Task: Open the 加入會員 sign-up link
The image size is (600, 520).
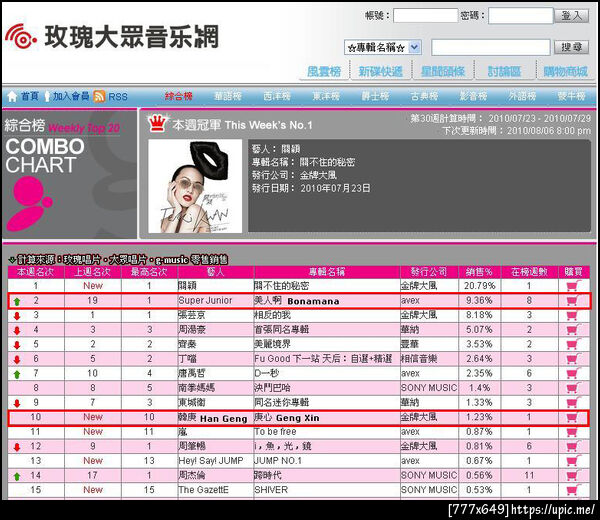Action: (71, 96)
